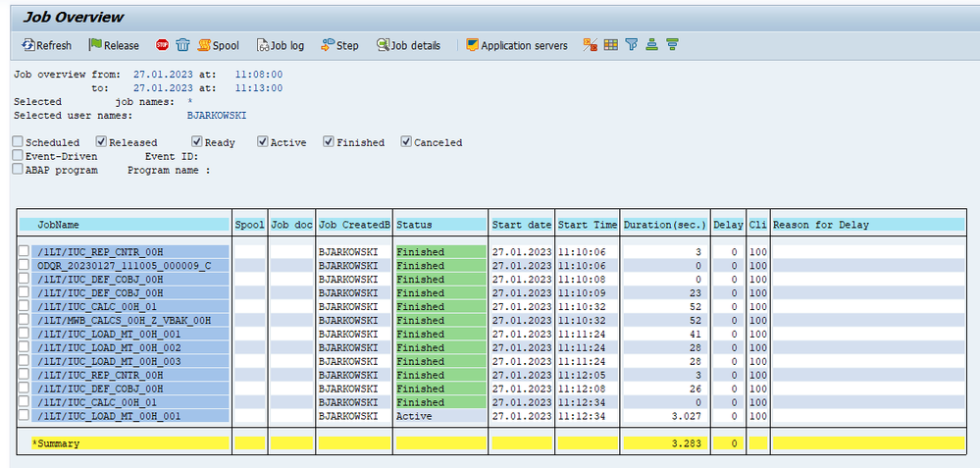Click the Duration(sec.) column header
980x468 pixels.
(665, 225)
